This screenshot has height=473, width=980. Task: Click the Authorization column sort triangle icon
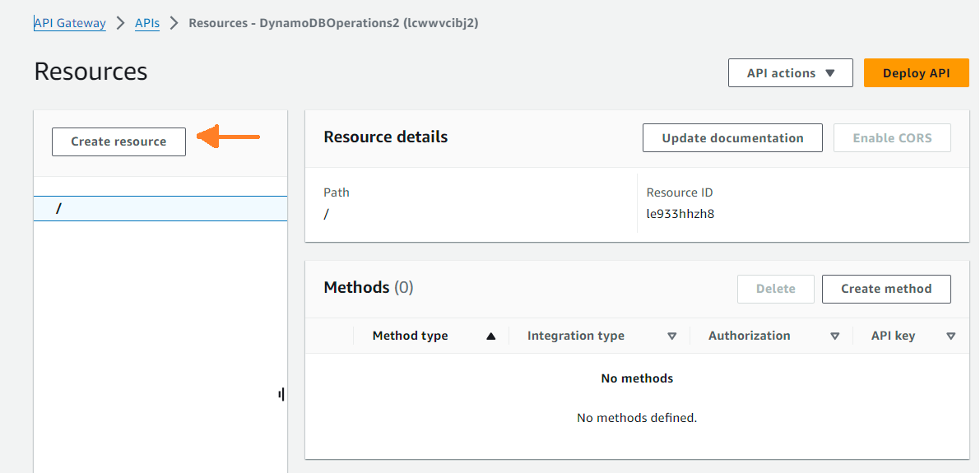[834, 336]
